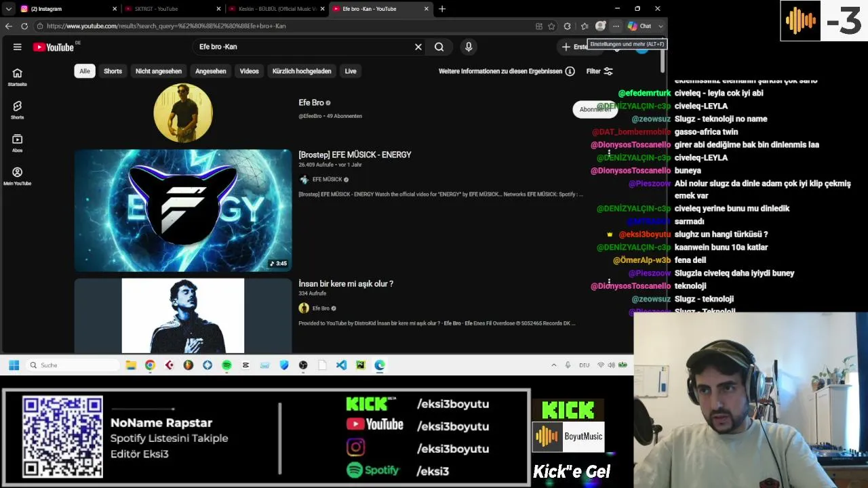Click the YouTube search magnifier button

(439, 47)
